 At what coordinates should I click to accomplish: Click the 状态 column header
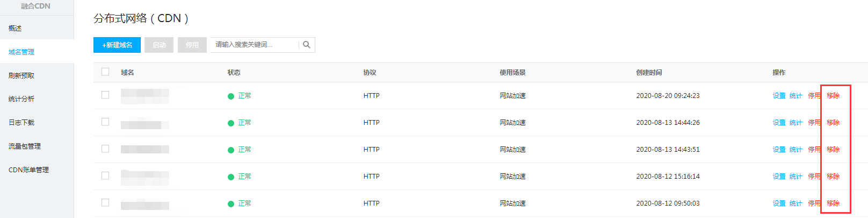click(x=234, y=73)
